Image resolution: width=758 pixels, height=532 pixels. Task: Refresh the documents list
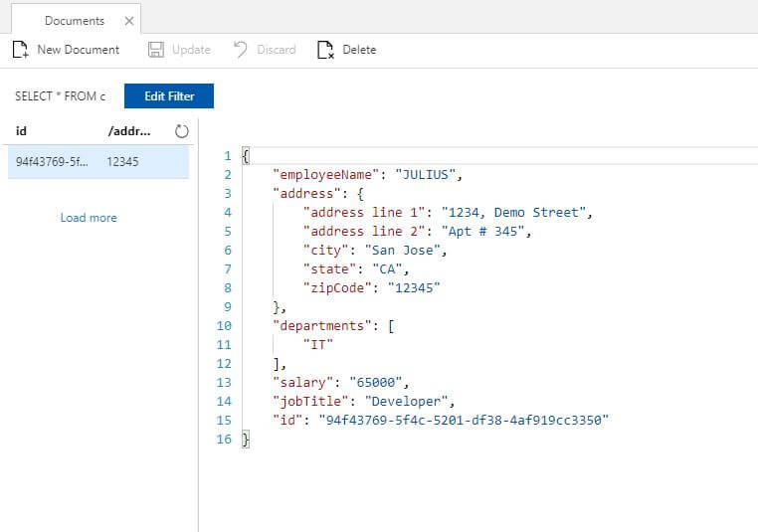tap(181, 131)
